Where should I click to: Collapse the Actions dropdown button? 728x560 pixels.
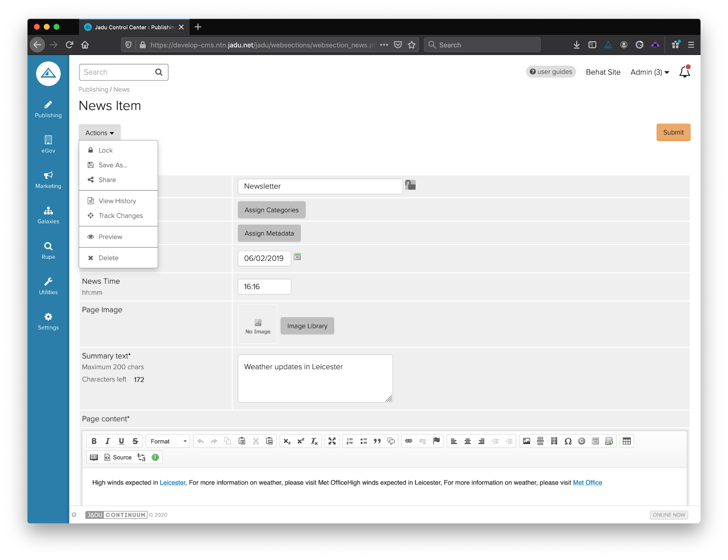point(99,133)
